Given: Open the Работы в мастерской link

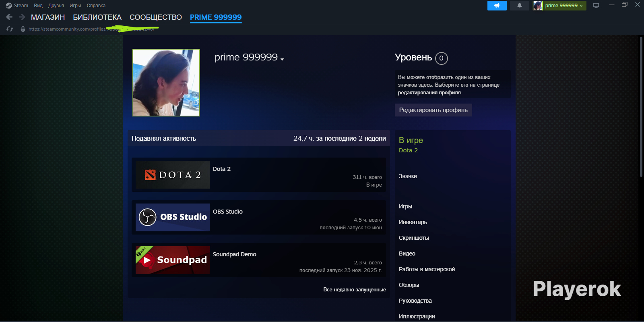Looking at the screenshot, I should [427, 269].
